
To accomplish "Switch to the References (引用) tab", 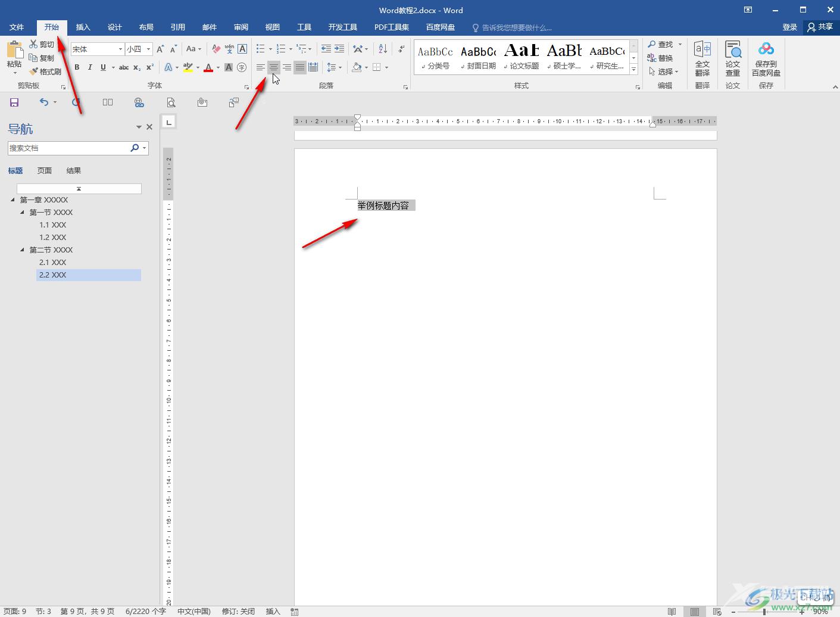I will pos(178,27).
